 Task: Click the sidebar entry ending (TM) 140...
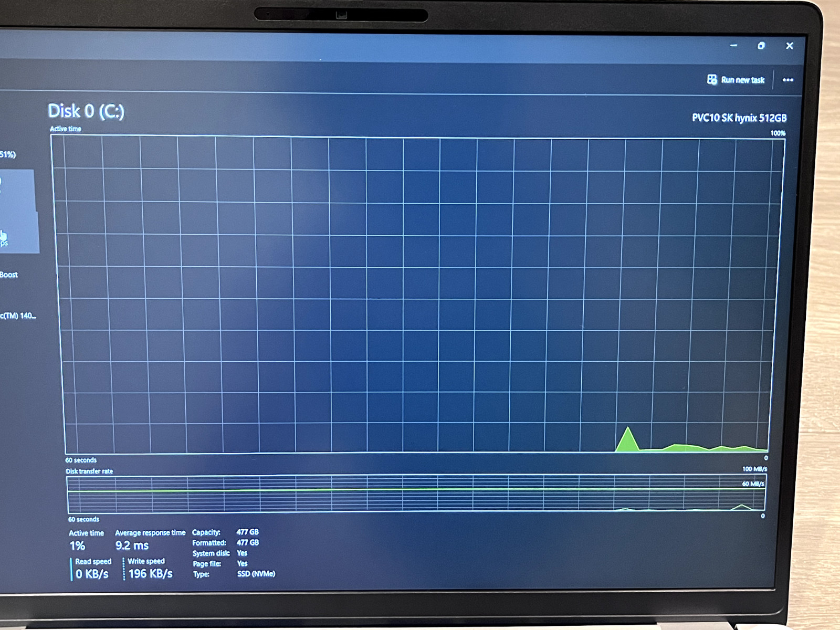coord(18,316)
